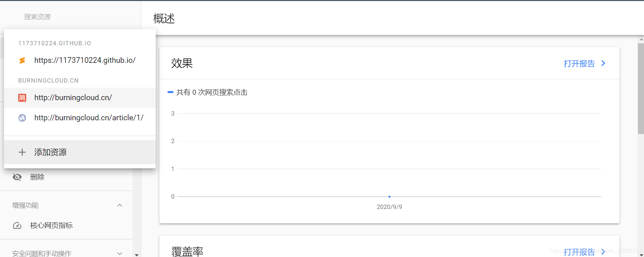Viewport: 644px width, 257px height.
Task: Open the 效果 performance report link
Action: 584,63
